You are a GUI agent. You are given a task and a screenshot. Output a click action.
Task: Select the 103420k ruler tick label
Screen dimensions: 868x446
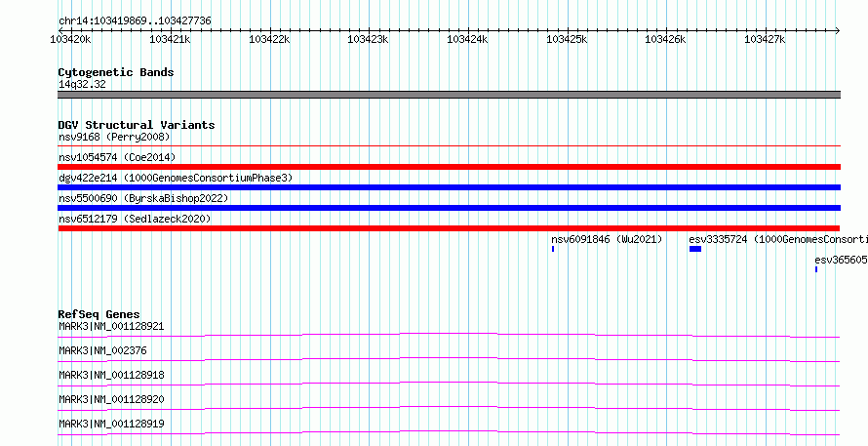(71, 39)
